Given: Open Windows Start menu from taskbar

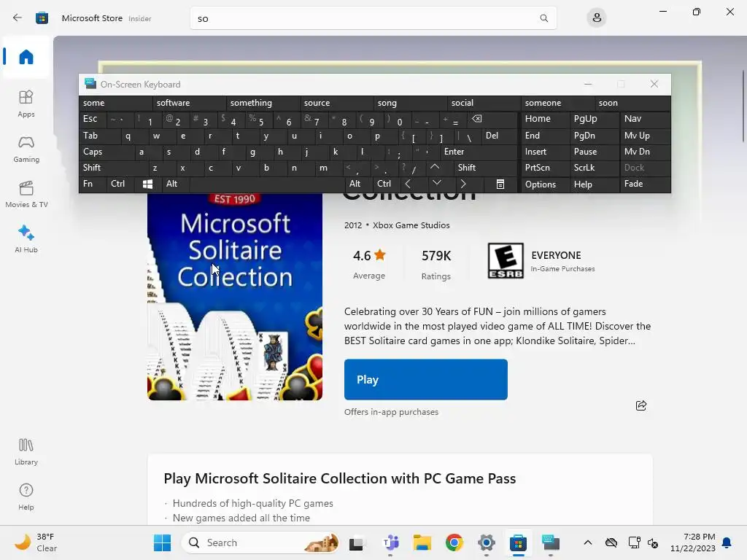Looking at the screenshot, I should click(162, 542).
